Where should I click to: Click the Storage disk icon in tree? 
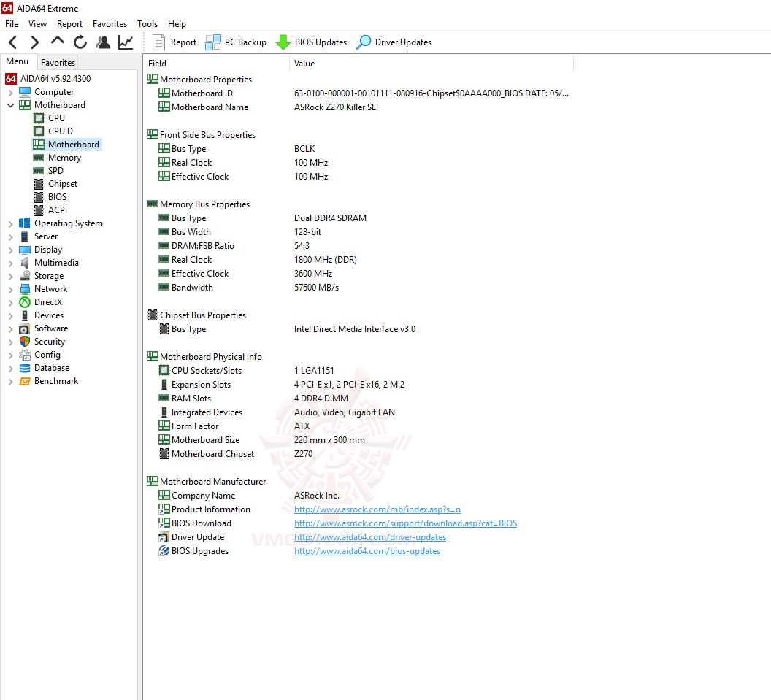coord(25,276)
